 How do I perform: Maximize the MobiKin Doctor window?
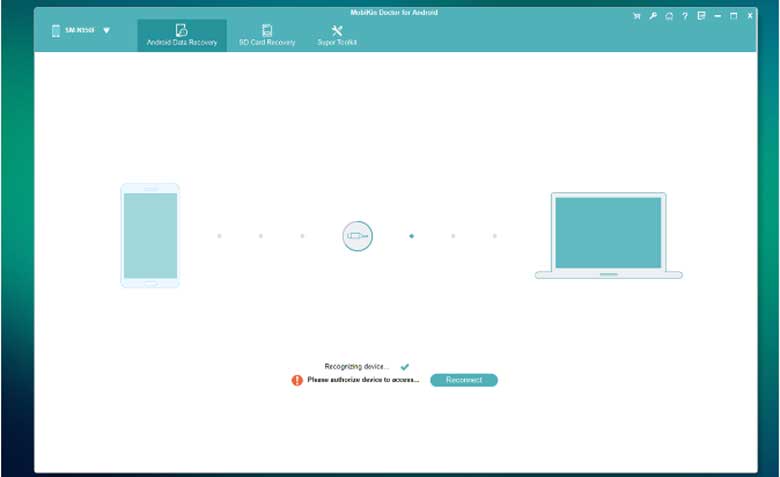click(x=734, y=16)
